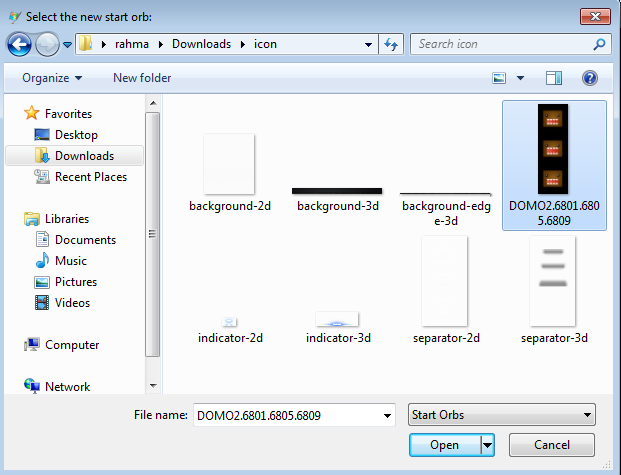The height and width of the screenshot is (475, 621).
Task: Click the Recent Places icon
Action: tap(42, 176)
